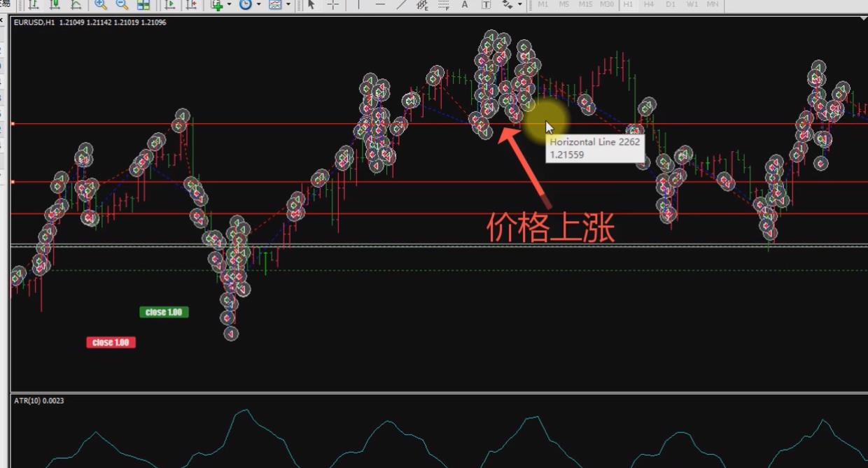Image resolution: width=868 pixels, height=468 pixels.
Task: Open the Periods clock dropdown arrow
Action: pyautogui.click(x=258, y=5)
